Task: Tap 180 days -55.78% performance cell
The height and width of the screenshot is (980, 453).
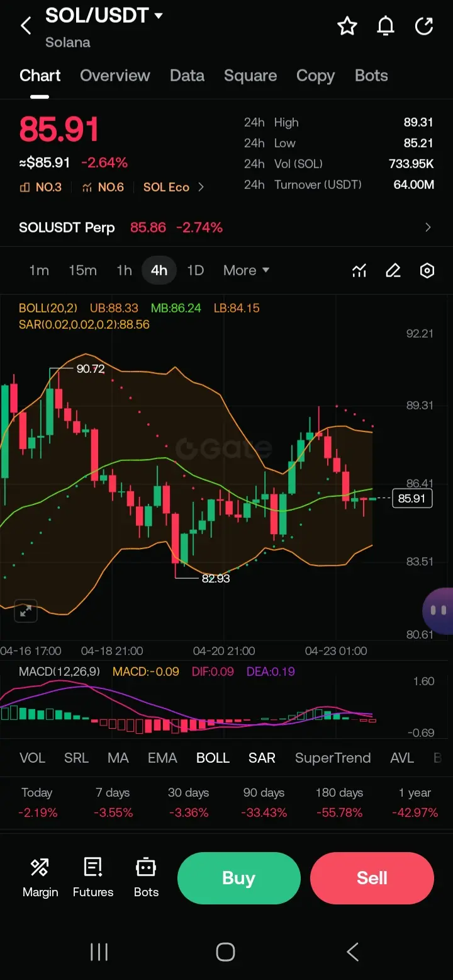Action: click(x=340, y=802)
